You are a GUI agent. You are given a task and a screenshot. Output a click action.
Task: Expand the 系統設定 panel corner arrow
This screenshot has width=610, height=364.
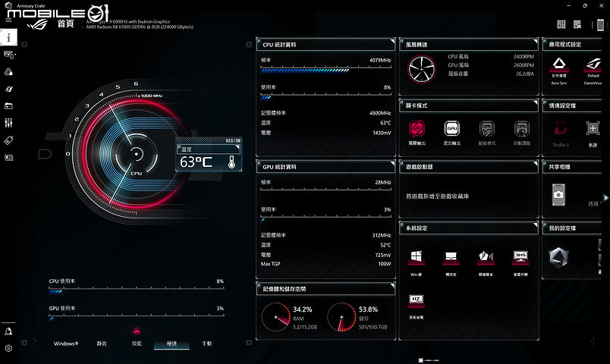[x=536, y=224]
